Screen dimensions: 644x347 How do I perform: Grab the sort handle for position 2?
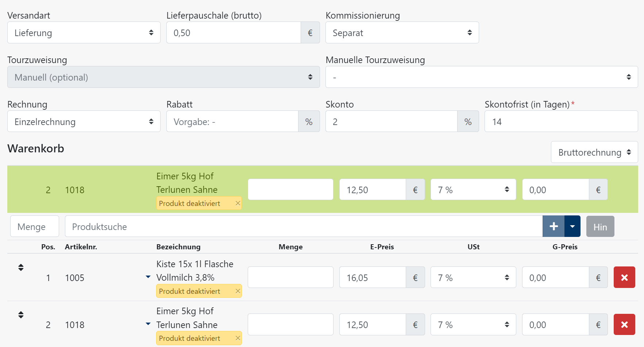tap(21, 315)
